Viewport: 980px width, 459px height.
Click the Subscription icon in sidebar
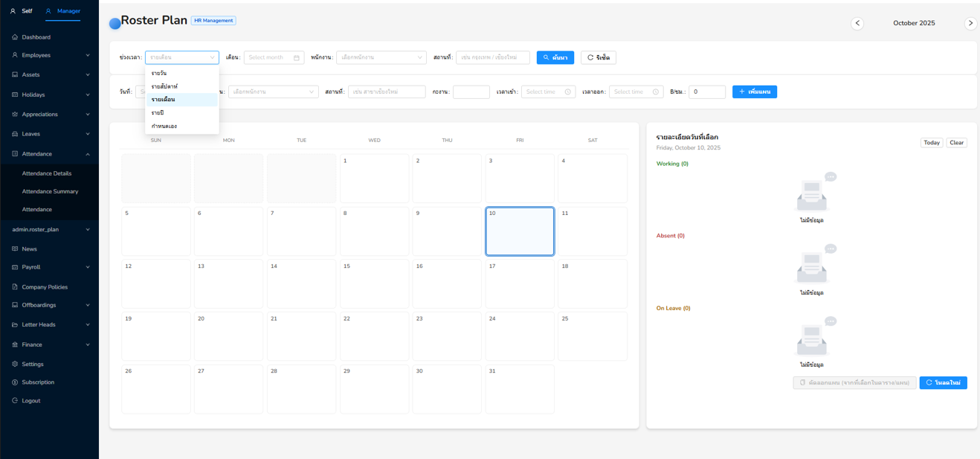(15, 382)
